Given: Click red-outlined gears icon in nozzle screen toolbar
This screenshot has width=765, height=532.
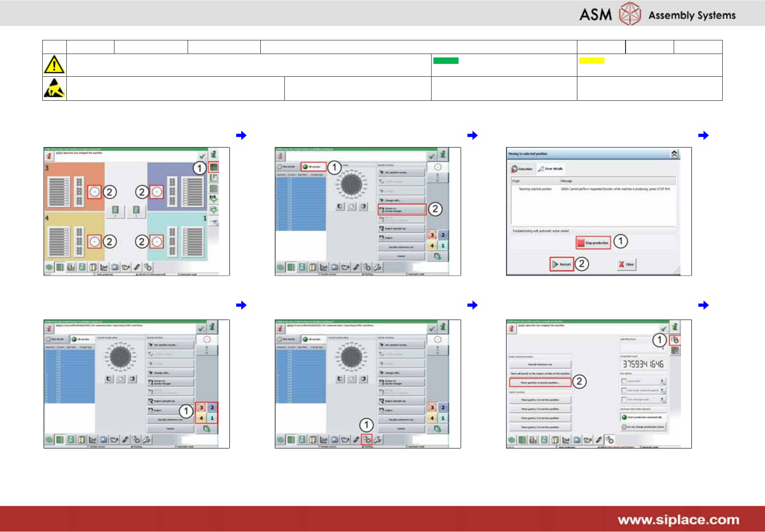Looking at the screenshot, I should pos(367,439).
